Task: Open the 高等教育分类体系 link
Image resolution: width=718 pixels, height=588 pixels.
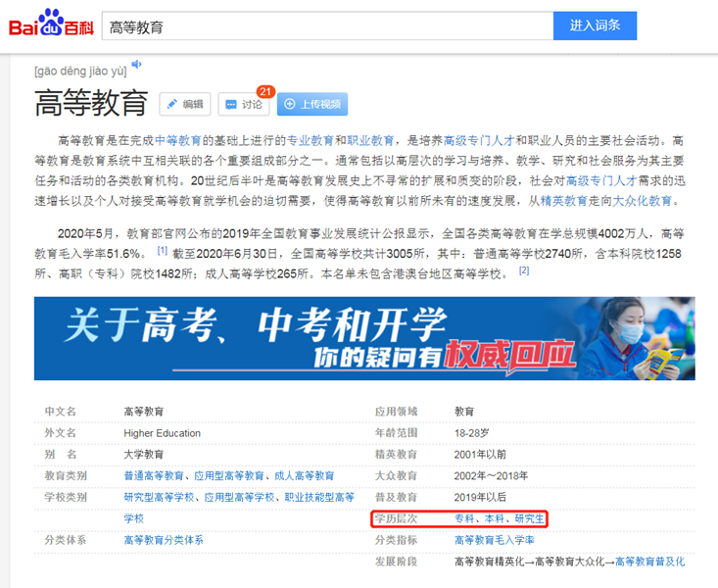Action: coord(164,540)
